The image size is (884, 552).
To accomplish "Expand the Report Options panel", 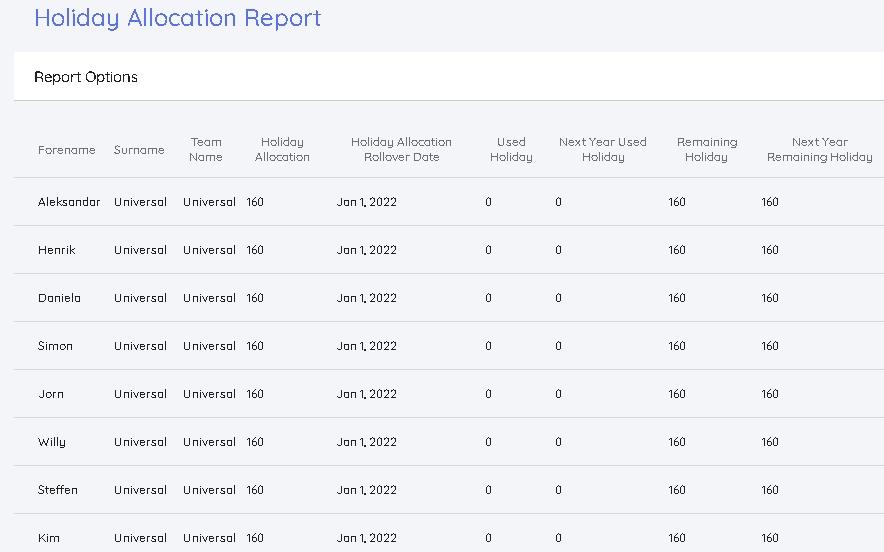I will click(86, 77).
